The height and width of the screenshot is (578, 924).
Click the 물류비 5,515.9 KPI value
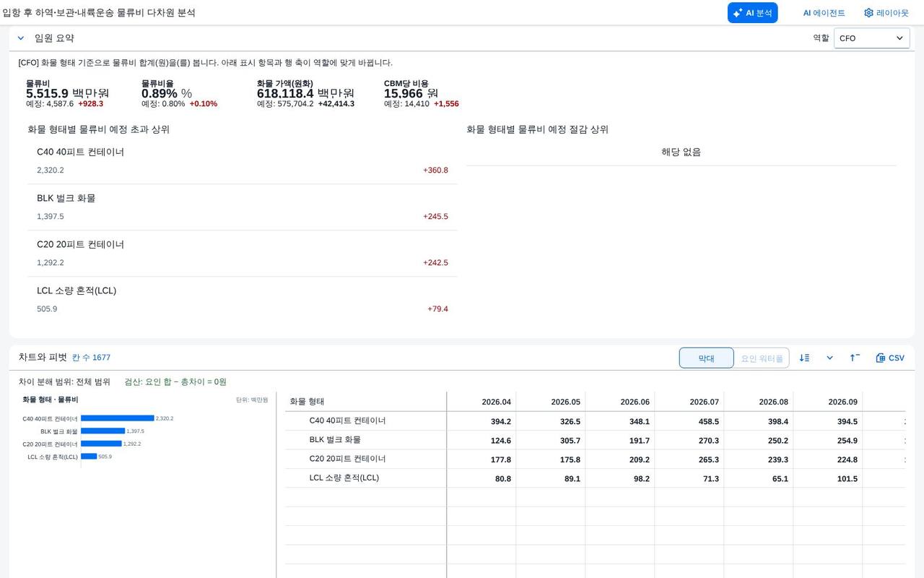(x=67, y=93)
